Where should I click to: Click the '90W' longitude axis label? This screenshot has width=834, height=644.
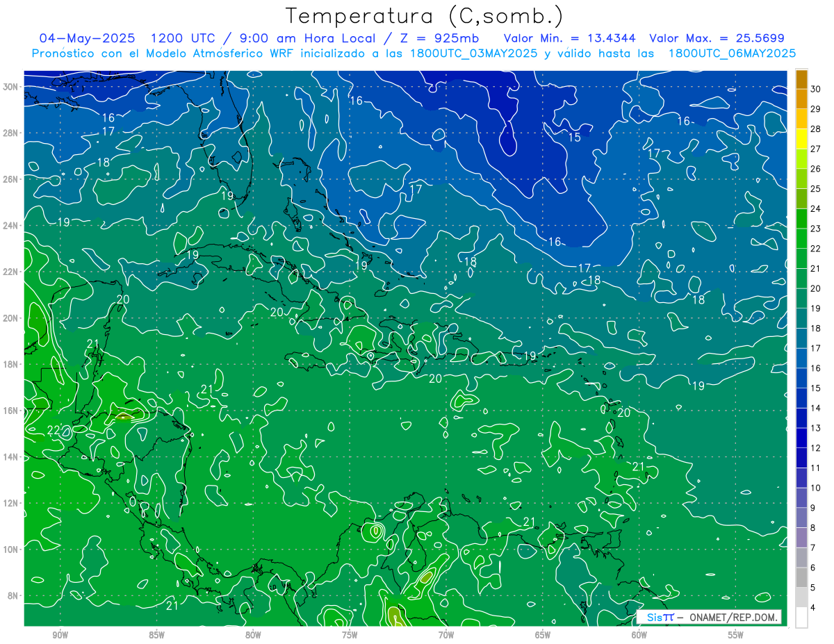60,635
